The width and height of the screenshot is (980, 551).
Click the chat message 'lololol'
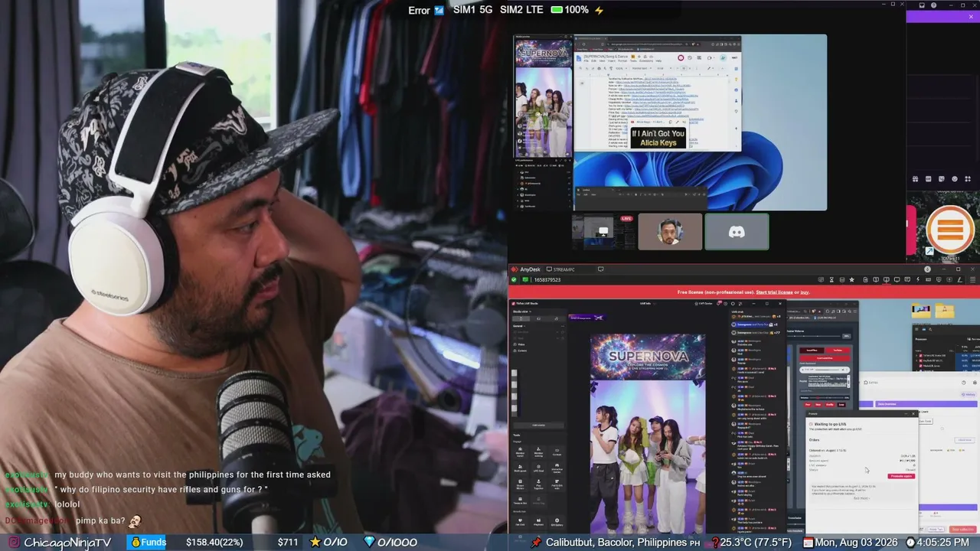(x=67, y=505)
